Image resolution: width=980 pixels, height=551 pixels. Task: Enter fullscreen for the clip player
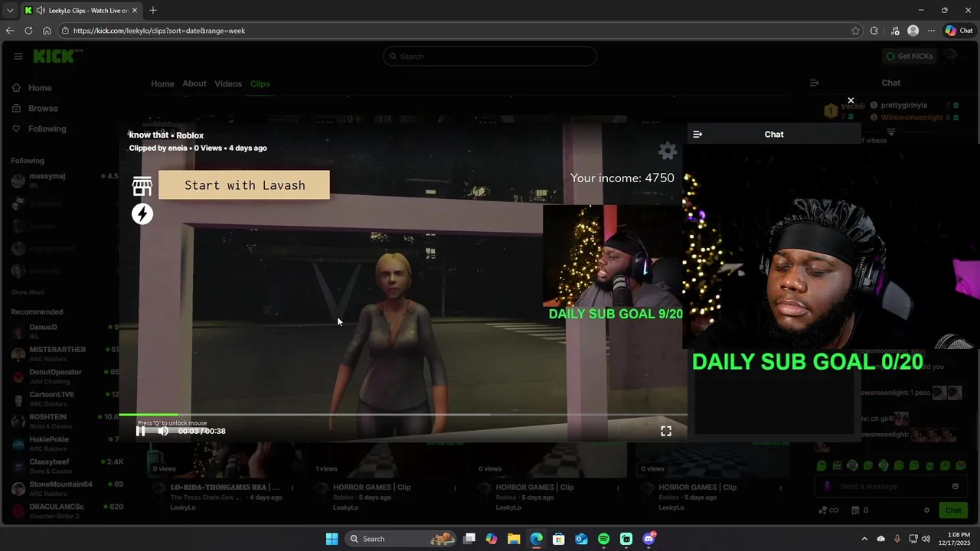pos(666,432)
